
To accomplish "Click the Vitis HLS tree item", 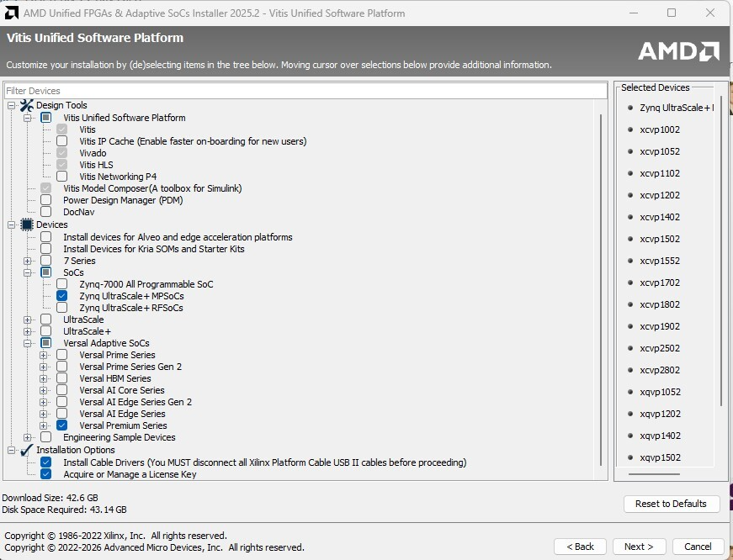I will pyautogui.click(x=96, y=165).
